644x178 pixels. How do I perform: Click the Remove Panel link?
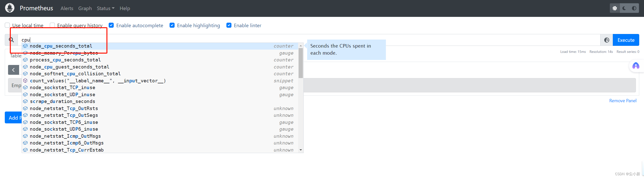tap(623, 101)
